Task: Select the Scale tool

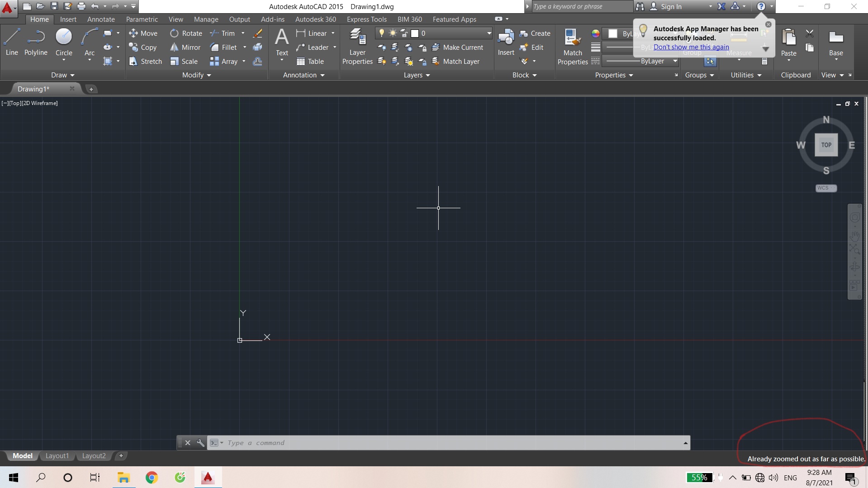Action: point(184,62)
